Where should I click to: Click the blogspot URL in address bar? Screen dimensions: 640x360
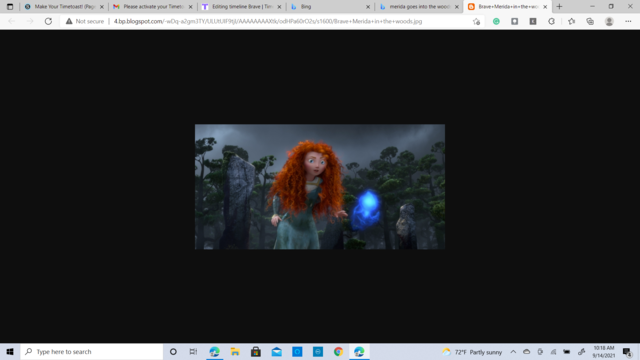click(268, 21)
